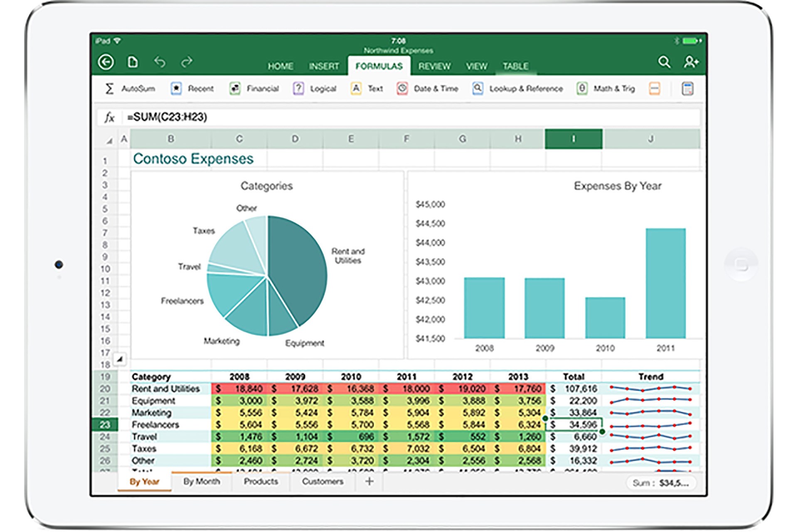
Task: Tap the fx insert function icon
Action: coord(109,118)
